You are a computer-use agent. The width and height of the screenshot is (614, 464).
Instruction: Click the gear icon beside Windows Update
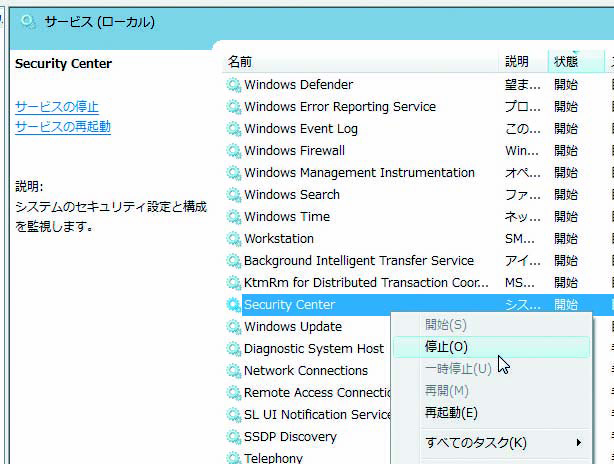(233, 327)
